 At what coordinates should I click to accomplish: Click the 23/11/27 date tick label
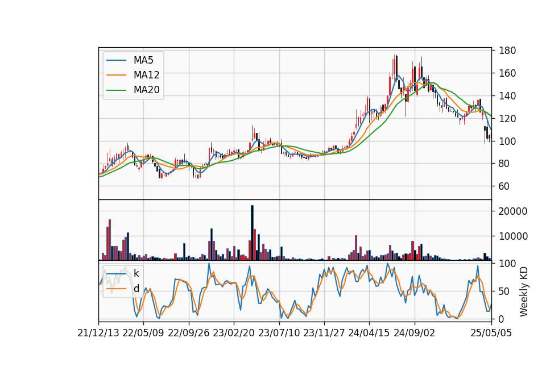(x=324, y=333)
